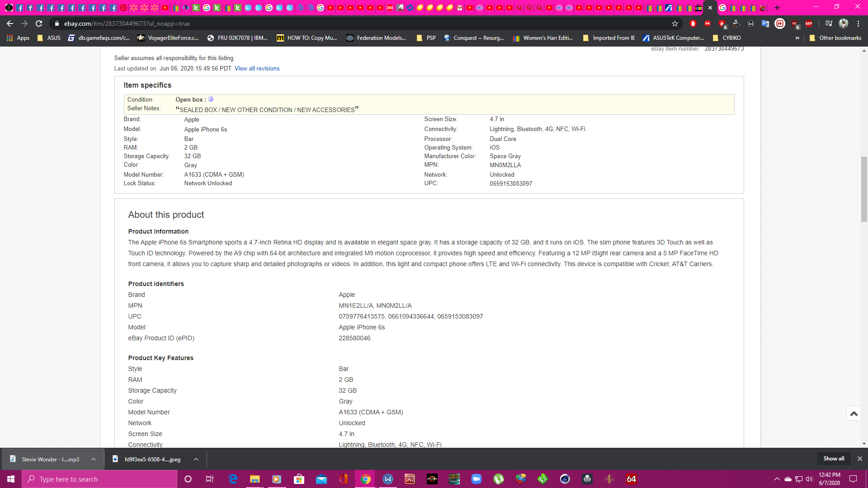Open the ASUSTeK Computer bookmark
868x488 pixels.
(x=674, y=38)
